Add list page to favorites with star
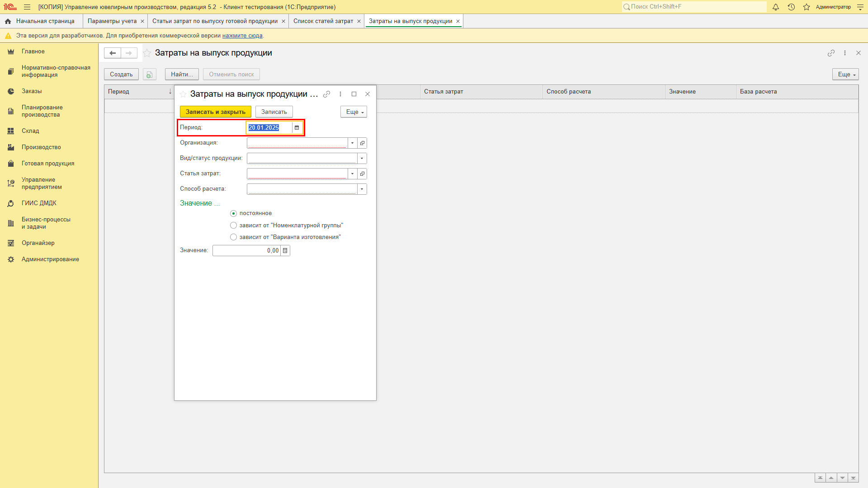The image size is (868, 488). [x=147, y=53]
